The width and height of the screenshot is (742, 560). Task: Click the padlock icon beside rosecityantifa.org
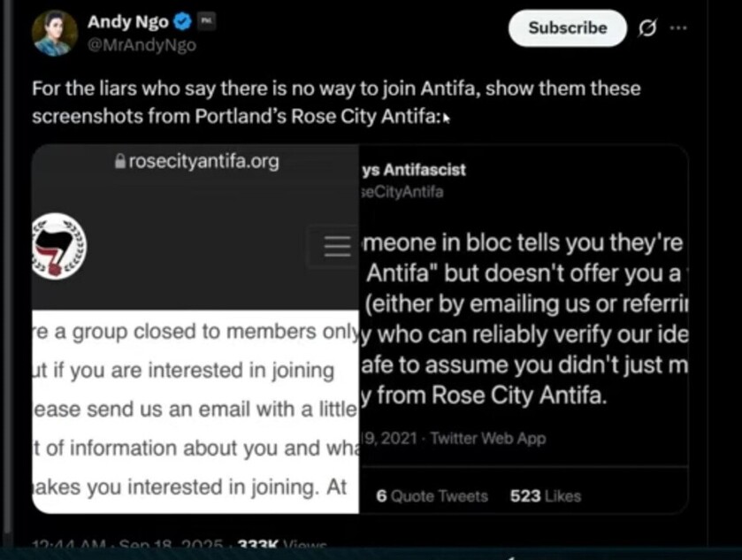(120, 162)
